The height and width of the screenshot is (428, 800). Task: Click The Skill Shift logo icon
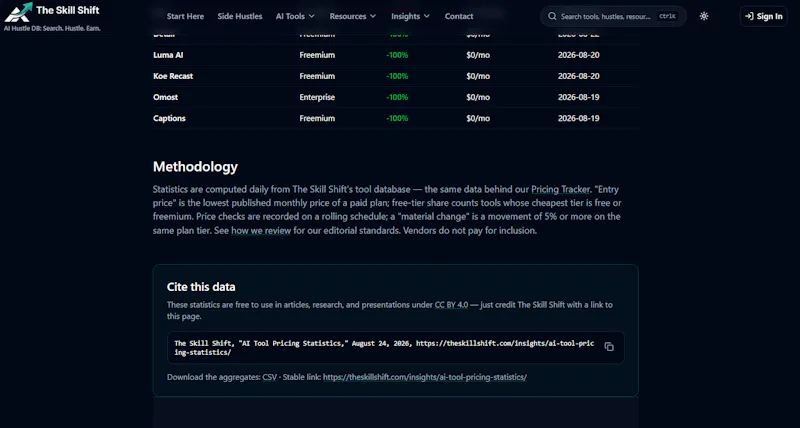18,12
